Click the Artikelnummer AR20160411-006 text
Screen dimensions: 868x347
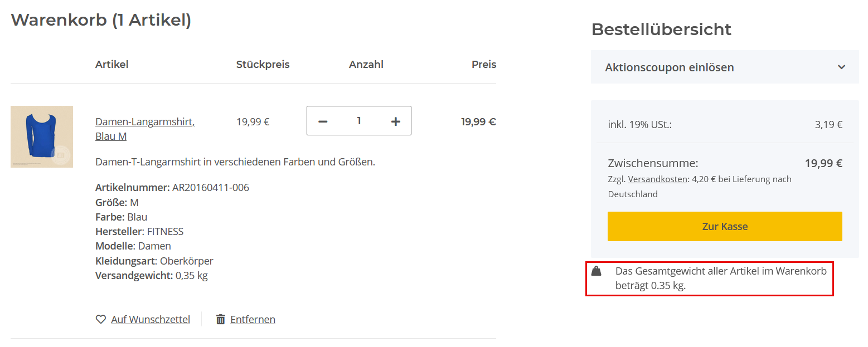172,187
